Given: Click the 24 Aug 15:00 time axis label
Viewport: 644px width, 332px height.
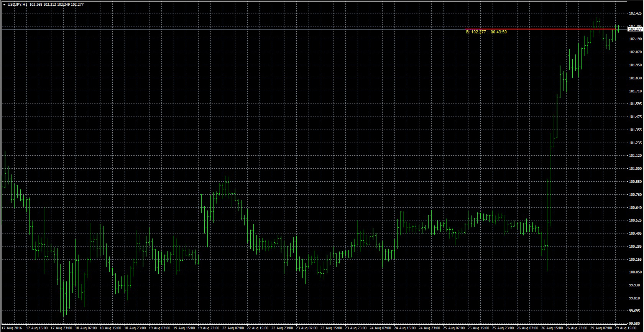Looking at the screenshot, I should click(405, 329).
